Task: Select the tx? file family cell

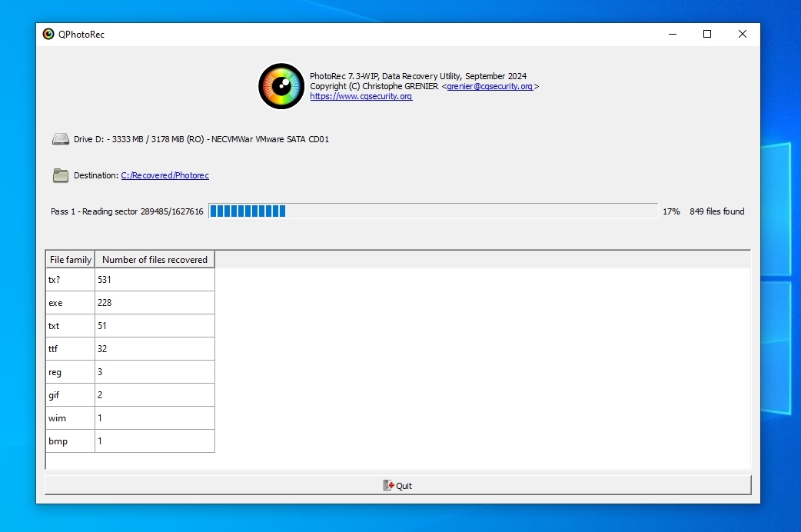Action: click(71, 280)
